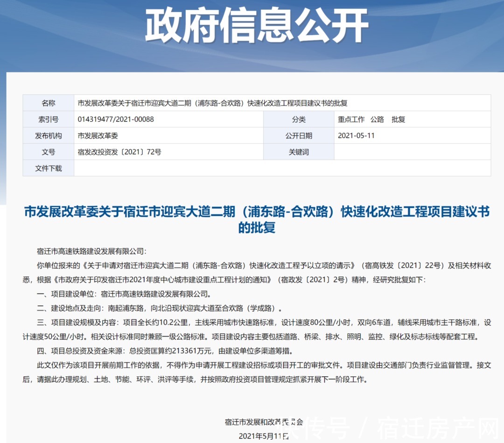The height and width of the screenshot is (443, 504).
Task: Click the document name in the 名称 row
Action: (x=212, y=103)
